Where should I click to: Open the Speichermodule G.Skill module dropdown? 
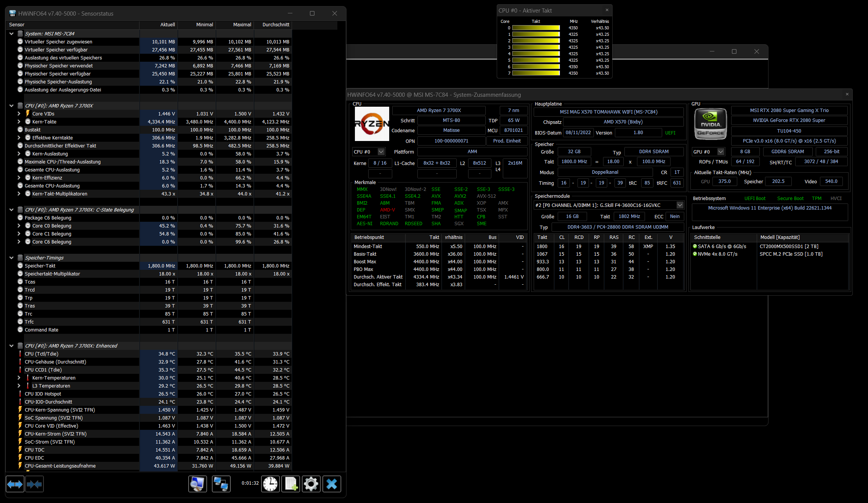click(x=680, y=205)
